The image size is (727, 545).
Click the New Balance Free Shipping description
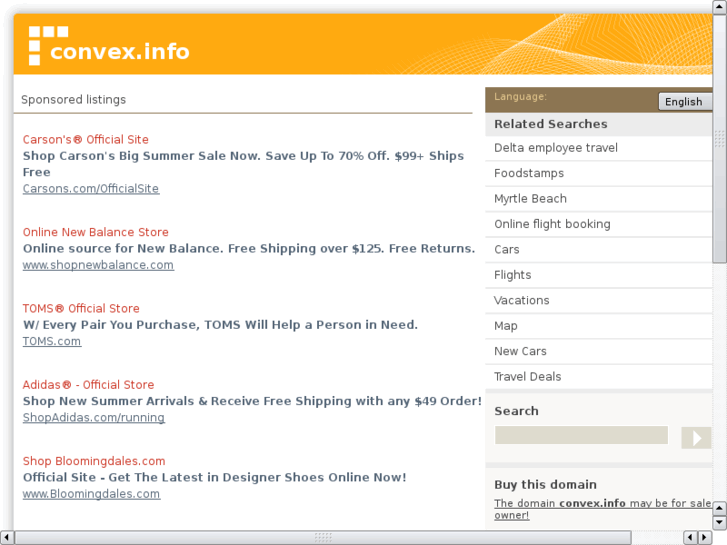tap(249, 249)
